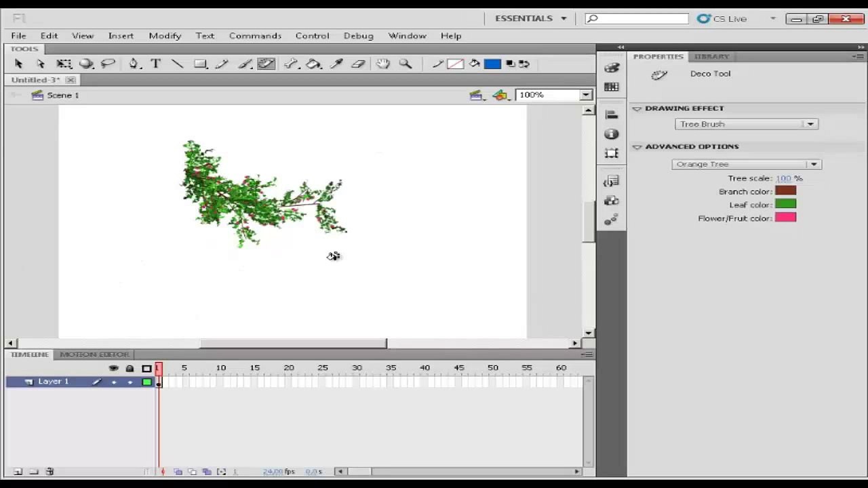Screen dimensions: 868x488
Task: Toggle Layer 1 green outline square
Action: [146, 382]
